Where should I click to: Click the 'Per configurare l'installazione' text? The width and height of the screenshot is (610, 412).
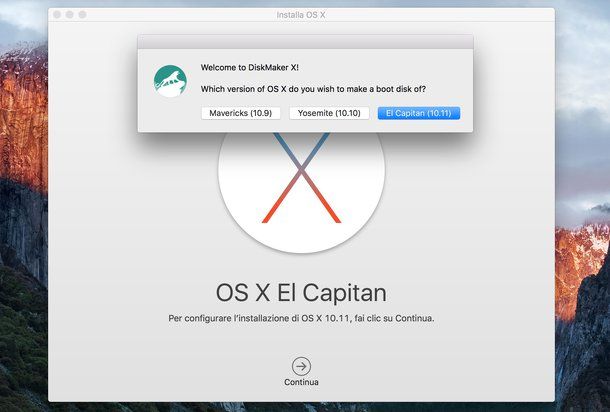pyautogui.click(x=301, y=318)
